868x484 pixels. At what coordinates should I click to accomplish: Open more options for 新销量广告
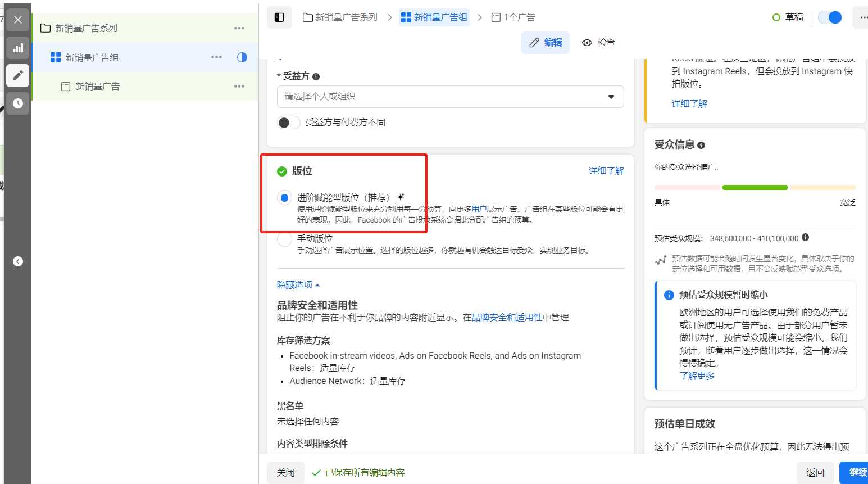point(239,87)
